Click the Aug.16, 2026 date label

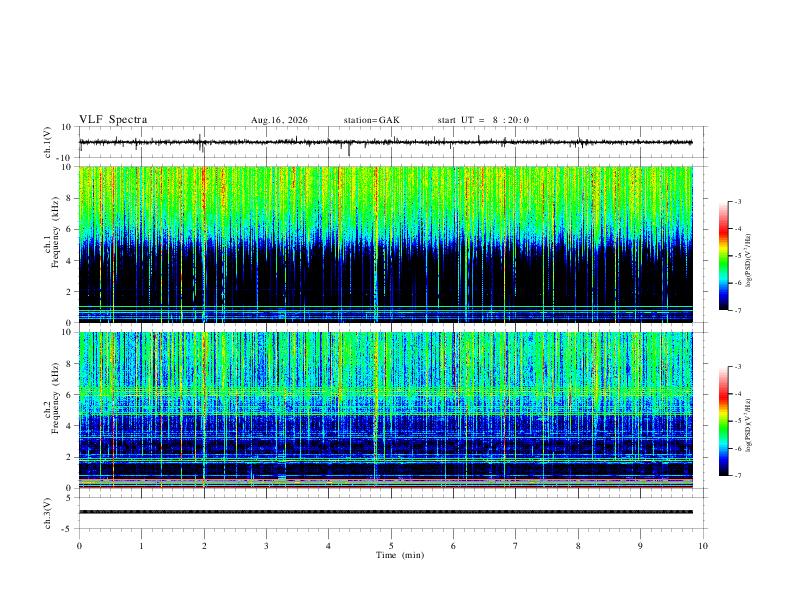coord(279,120)
